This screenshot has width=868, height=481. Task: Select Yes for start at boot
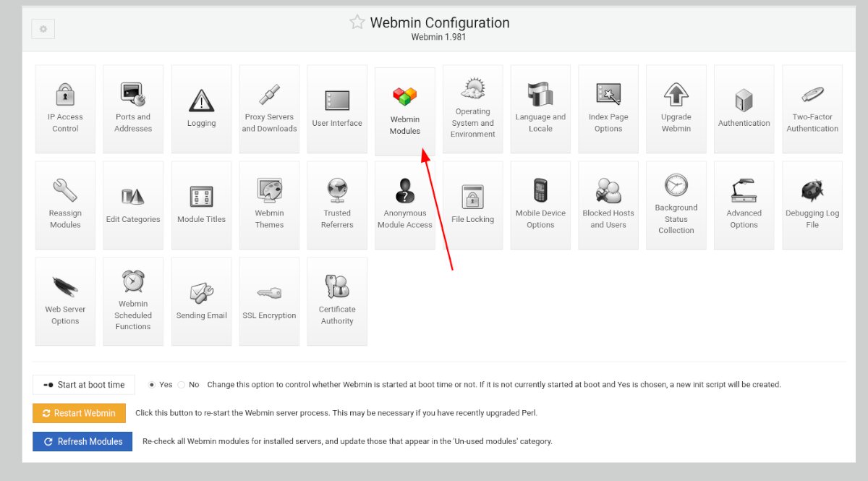click(x=151, y=385)
